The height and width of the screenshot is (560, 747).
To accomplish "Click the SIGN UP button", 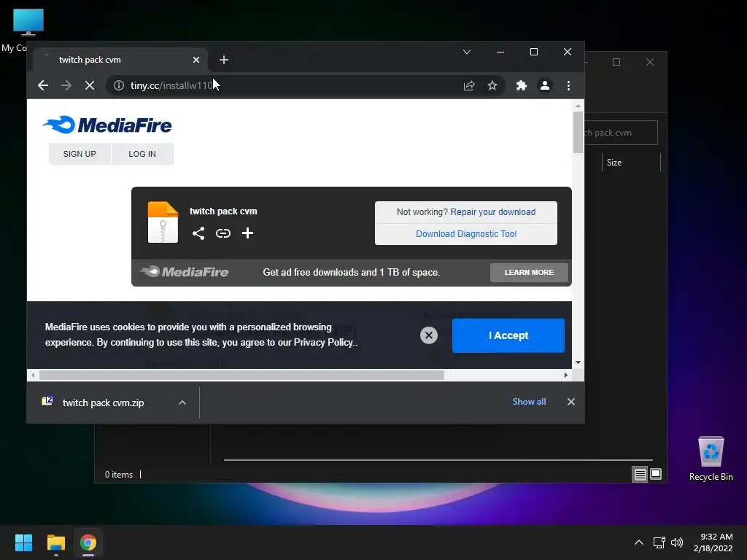I will pos(80,154).
